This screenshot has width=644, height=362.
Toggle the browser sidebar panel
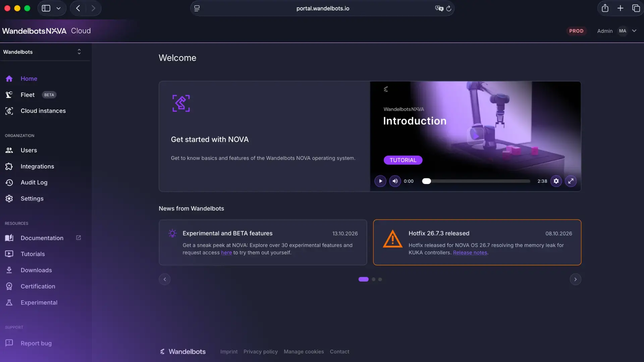tap(46, 8)
